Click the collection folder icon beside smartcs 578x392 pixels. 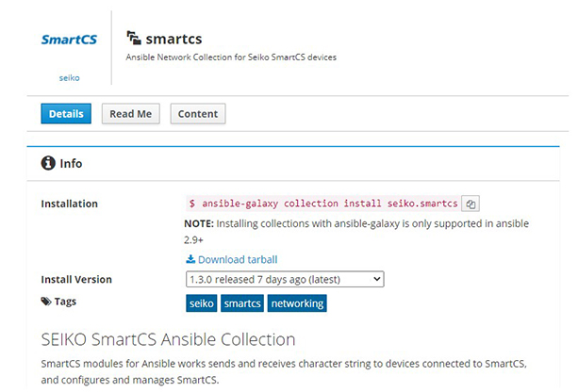(134, 38)
